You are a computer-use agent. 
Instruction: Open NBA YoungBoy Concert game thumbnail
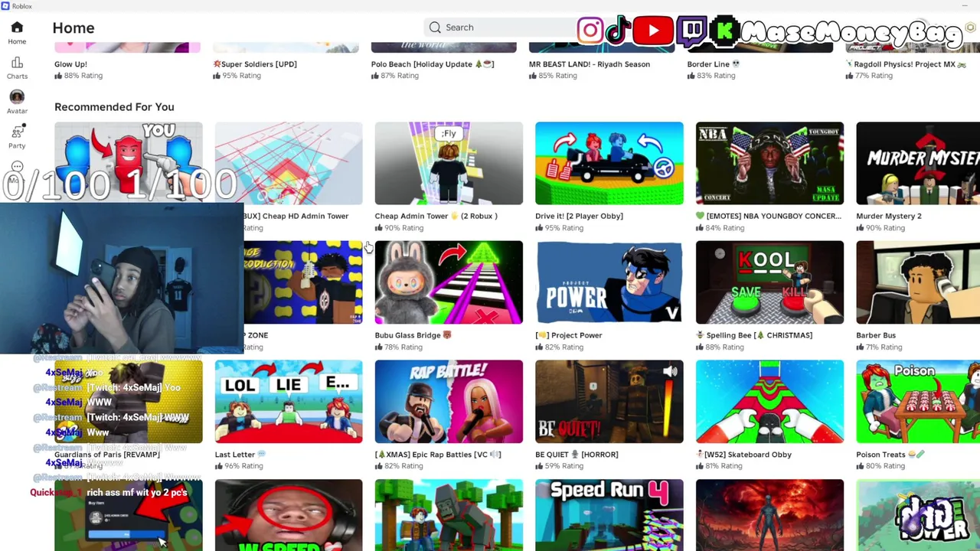[769, 163]
